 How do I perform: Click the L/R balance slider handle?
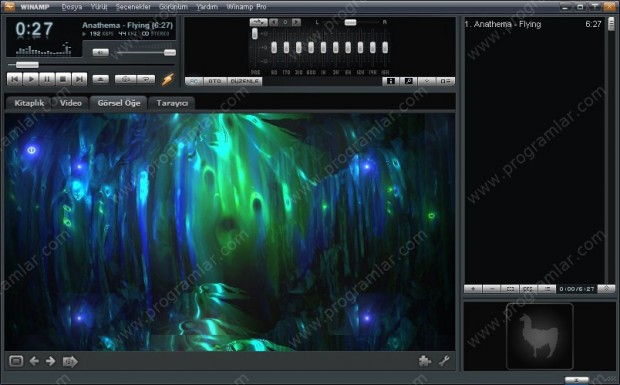[x=350, y=23]
